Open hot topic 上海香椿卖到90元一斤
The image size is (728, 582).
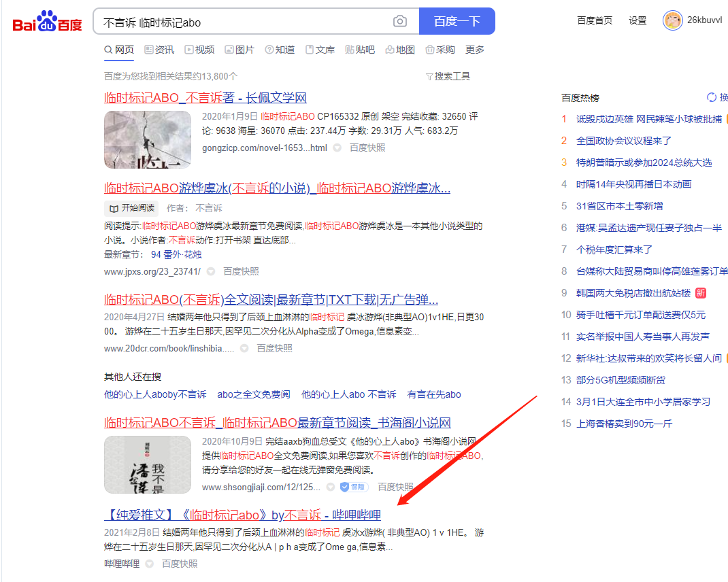pos(625,424)
